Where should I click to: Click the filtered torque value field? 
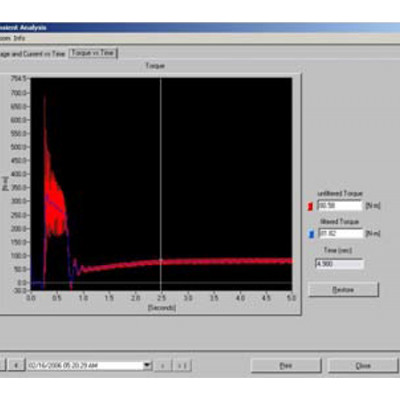pos(341,233)
